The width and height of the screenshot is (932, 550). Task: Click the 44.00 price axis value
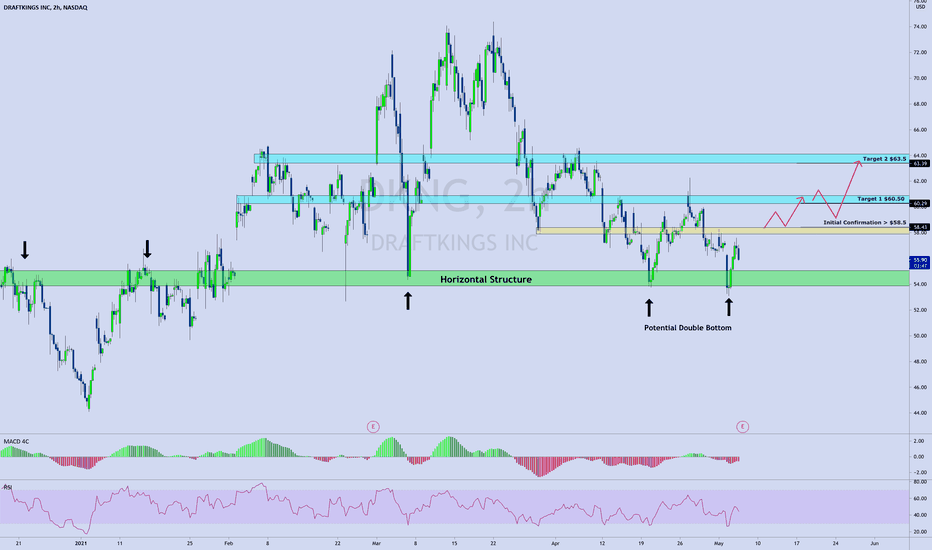(920, 413)
